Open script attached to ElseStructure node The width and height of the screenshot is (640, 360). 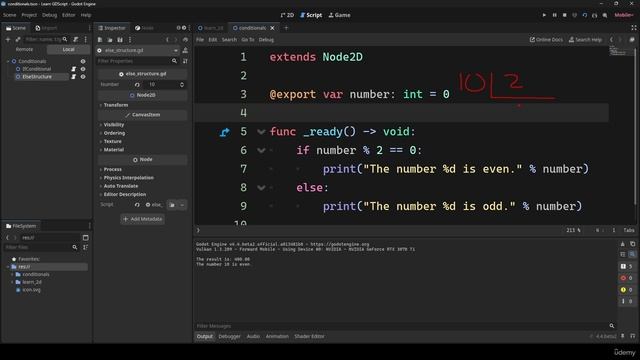point(73,77)
